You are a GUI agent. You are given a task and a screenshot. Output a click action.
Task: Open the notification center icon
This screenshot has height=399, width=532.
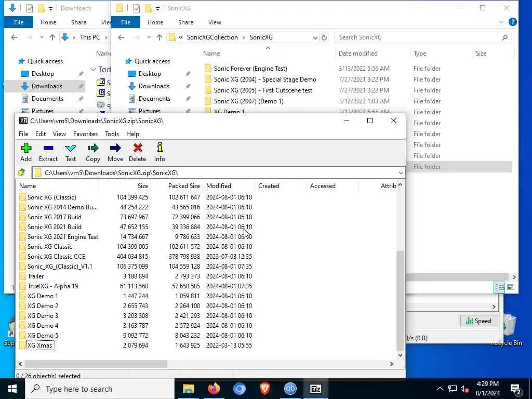click(516, 389)
